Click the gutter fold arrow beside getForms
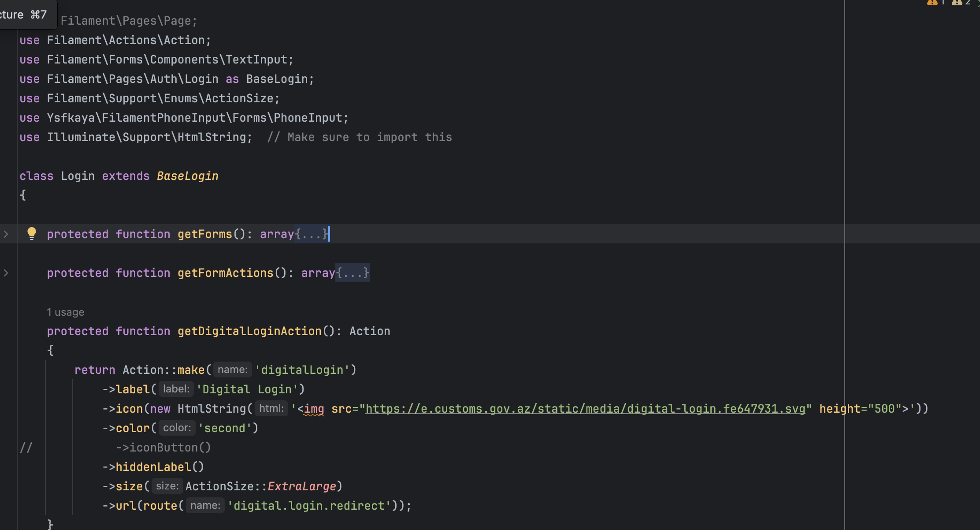 tap(6, 234)
